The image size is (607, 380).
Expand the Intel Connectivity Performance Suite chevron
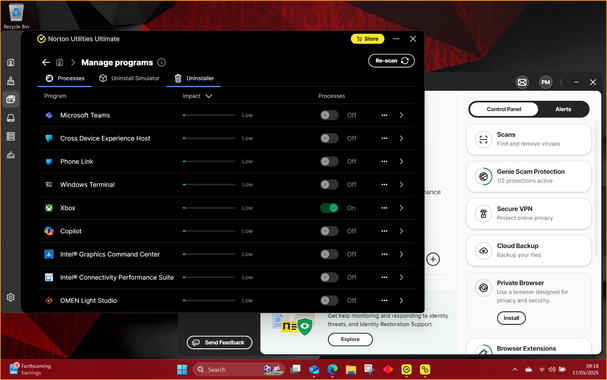pos(401,277)
